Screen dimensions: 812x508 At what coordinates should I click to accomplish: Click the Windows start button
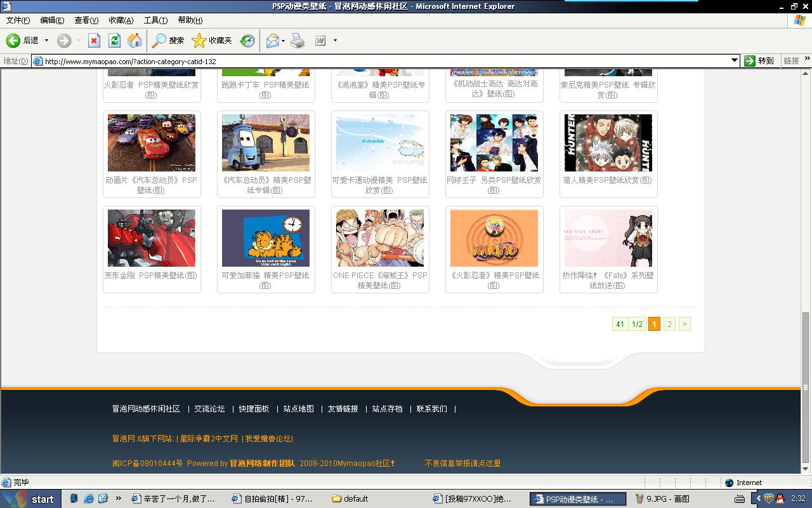32,498
